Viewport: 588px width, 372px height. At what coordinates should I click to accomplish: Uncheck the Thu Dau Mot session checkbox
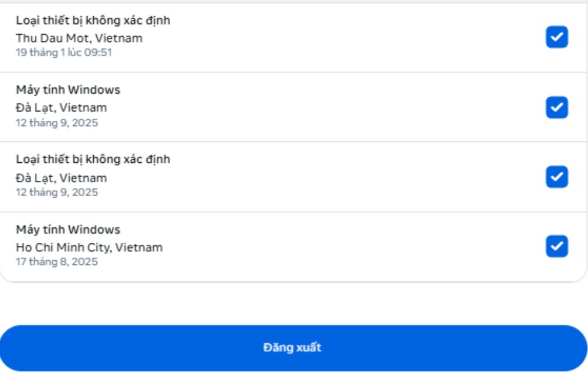pos(557,37)
